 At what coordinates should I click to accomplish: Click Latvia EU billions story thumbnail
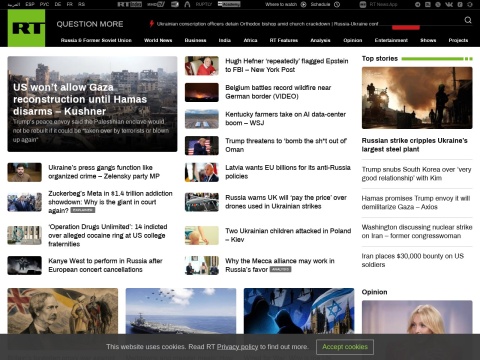point(202,172)
